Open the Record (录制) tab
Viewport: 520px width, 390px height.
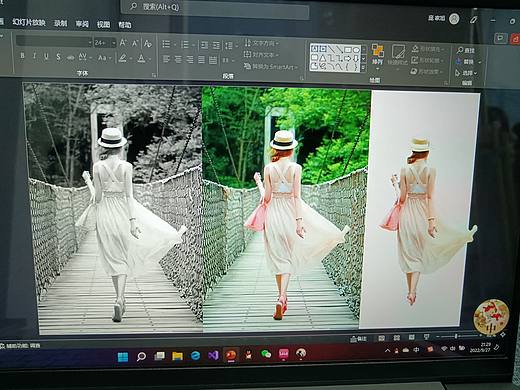click(x=61, y=23)
